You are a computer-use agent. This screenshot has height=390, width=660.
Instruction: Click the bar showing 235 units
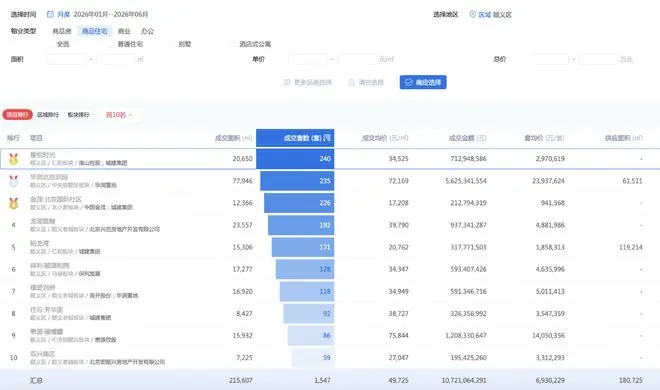point(297,181)
